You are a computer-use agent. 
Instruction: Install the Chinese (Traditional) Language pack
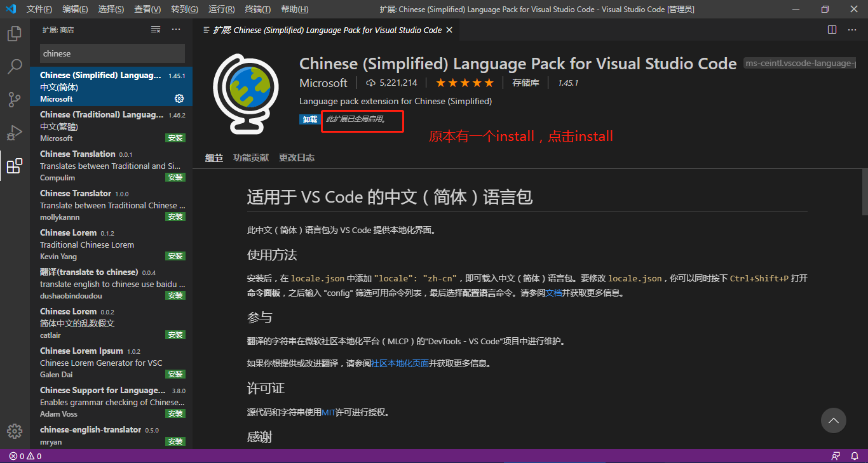coord(175,137)
